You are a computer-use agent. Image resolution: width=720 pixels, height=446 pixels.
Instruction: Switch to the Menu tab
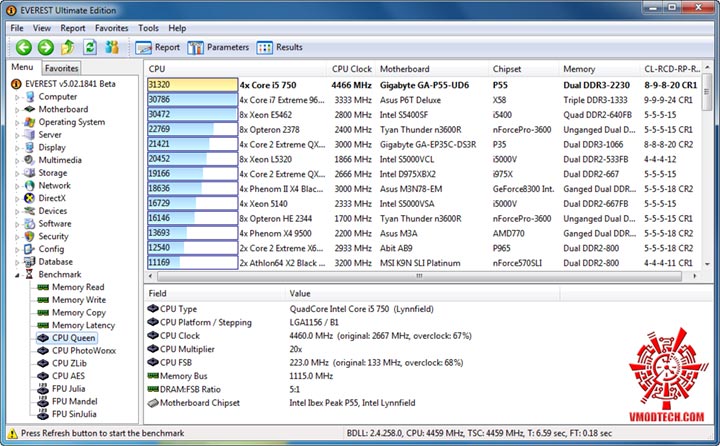[x=22, y=67]
